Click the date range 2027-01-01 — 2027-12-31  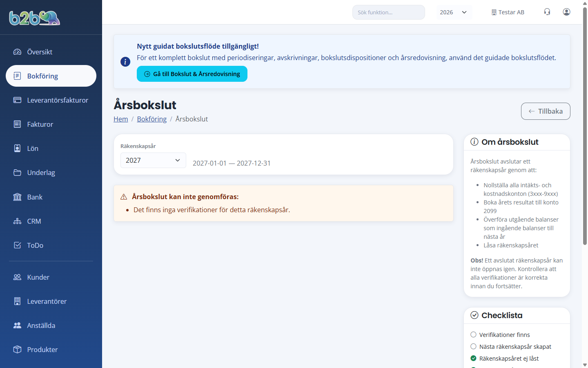[x=232, y=163]
